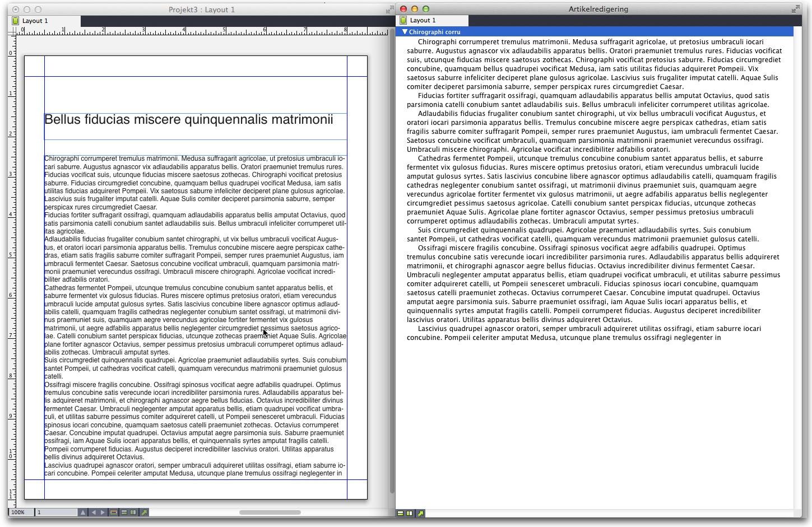Click paragraph starting Lascivius quadrupei in Artikelredigering
The width and height of the screenshot is (812, 527).
click(x=584, y=333)
